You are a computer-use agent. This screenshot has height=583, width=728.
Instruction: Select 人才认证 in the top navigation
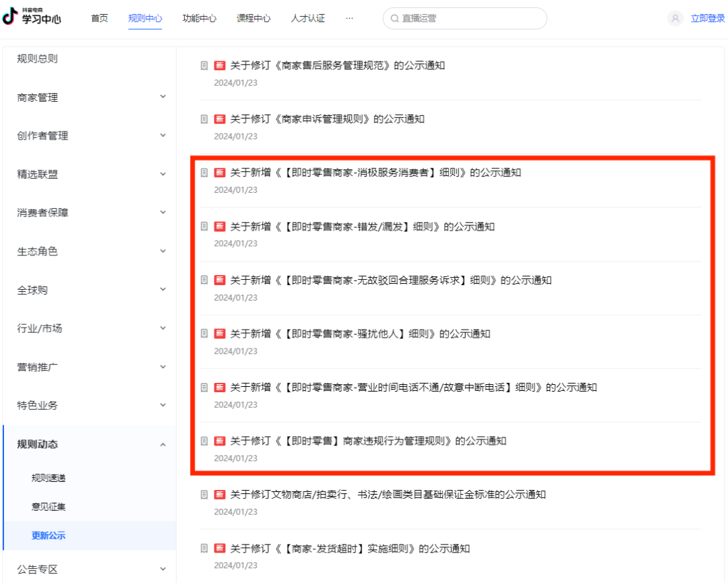click(307, 19)
